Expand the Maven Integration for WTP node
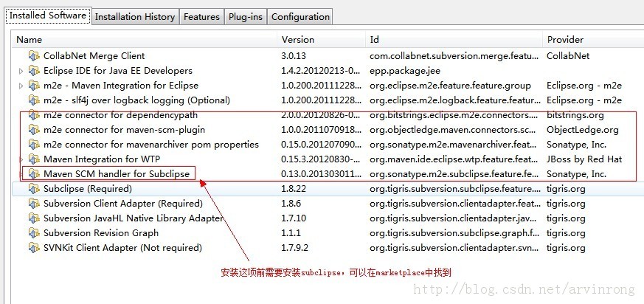644x304 pixels. [x=21, y=159]
